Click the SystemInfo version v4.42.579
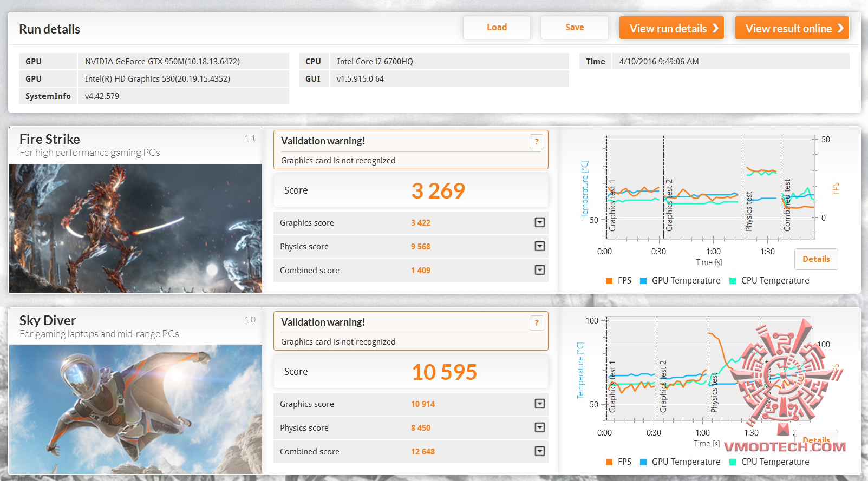Image resolution: width=868 pixels, height=481 pixels. click(102, 96)
